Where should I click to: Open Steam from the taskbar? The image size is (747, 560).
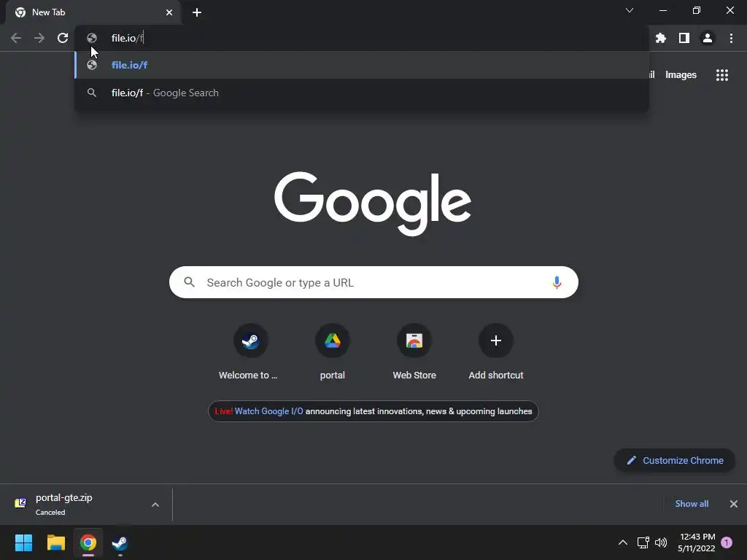point(120,542)
